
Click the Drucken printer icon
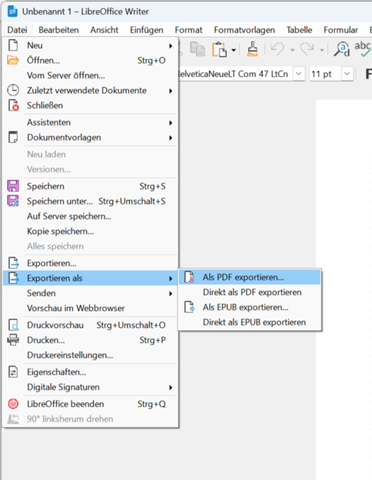pos(13,340)
